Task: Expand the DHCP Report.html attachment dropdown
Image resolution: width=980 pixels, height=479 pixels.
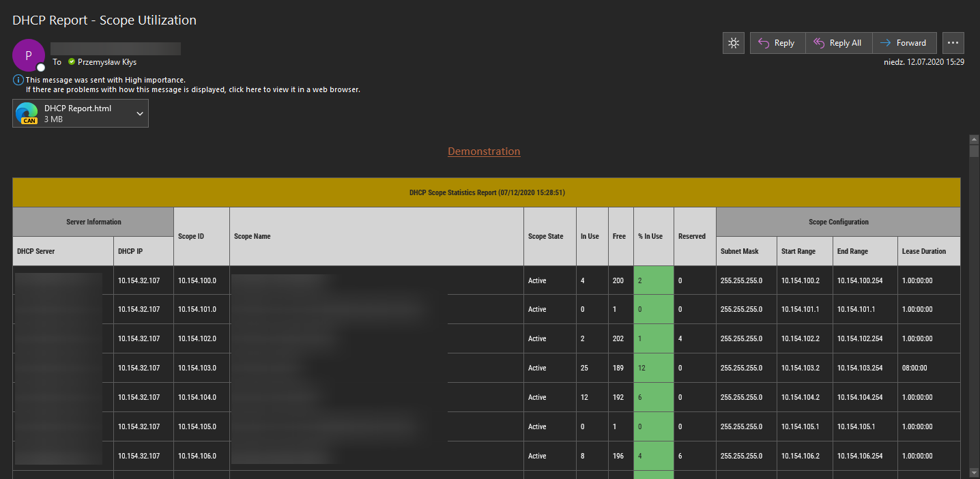Action: (139, 113)
